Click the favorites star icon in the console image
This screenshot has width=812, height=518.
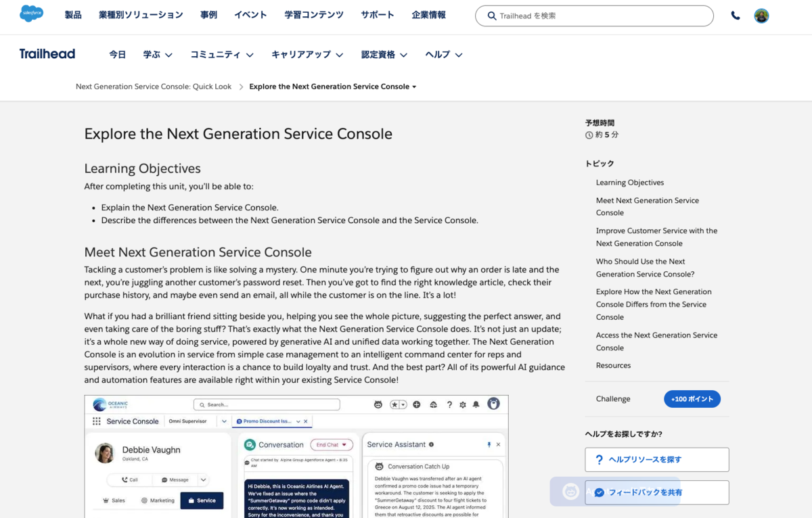[x=394, y=404]
